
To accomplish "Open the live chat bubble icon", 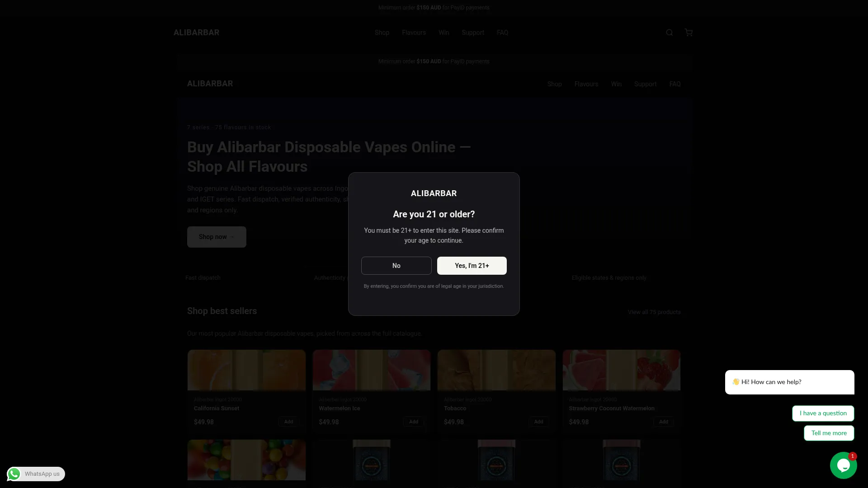I will pos(843,465).
